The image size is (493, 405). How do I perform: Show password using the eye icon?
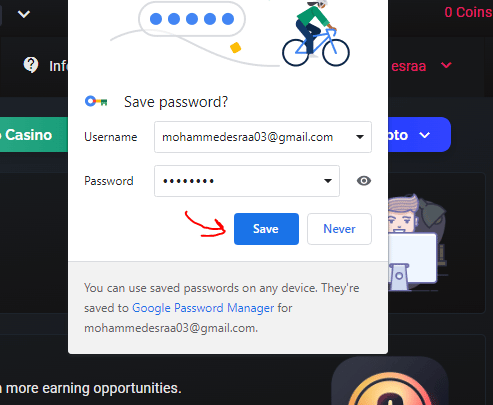coord(364,181)
